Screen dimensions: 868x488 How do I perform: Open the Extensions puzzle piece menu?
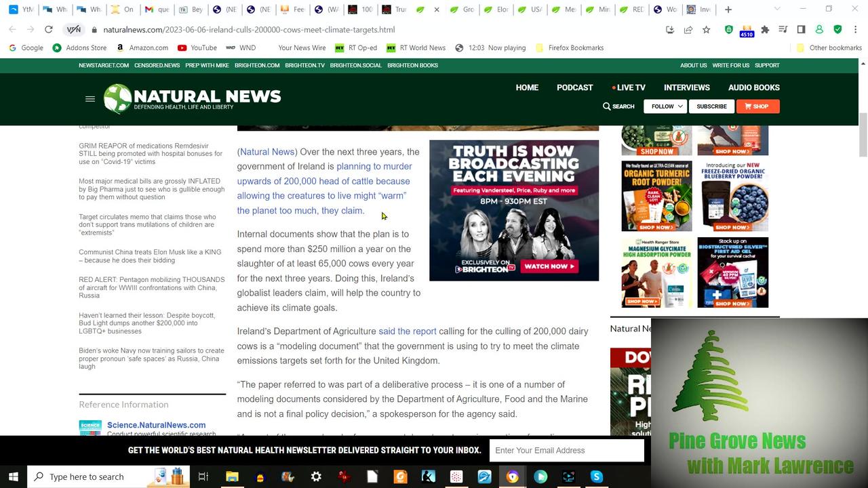(765, 30)
